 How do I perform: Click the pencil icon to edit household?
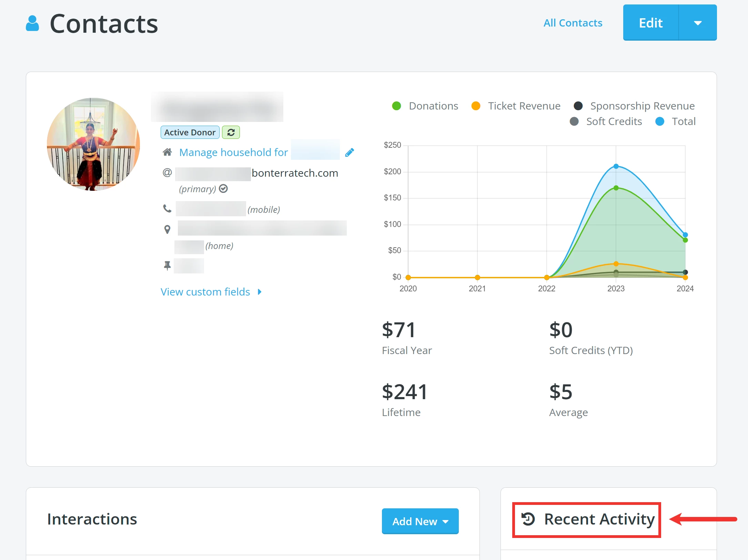tap(350, 152)
